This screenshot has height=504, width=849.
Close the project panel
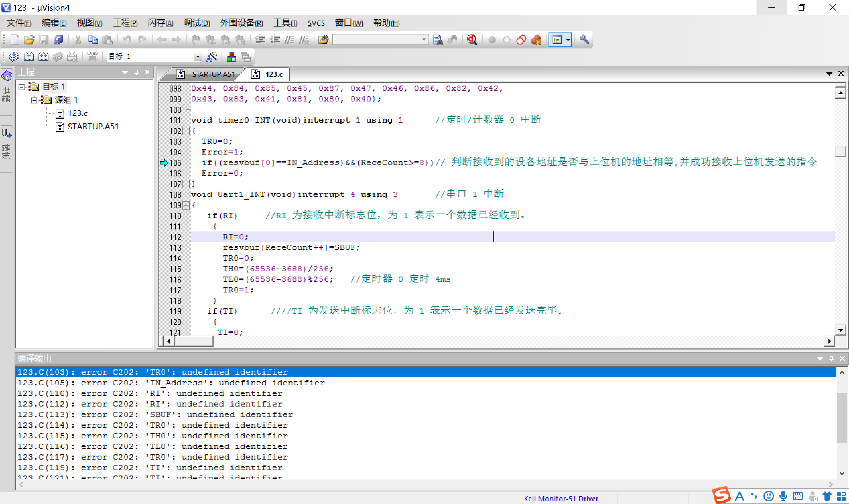147,72
